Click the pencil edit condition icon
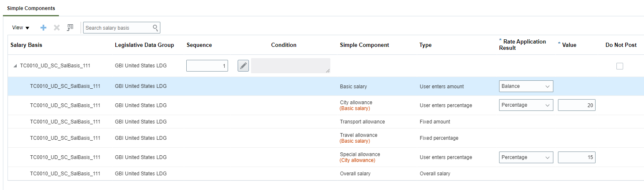This screenshot has height=190, width=644. (x=243, y=66)
